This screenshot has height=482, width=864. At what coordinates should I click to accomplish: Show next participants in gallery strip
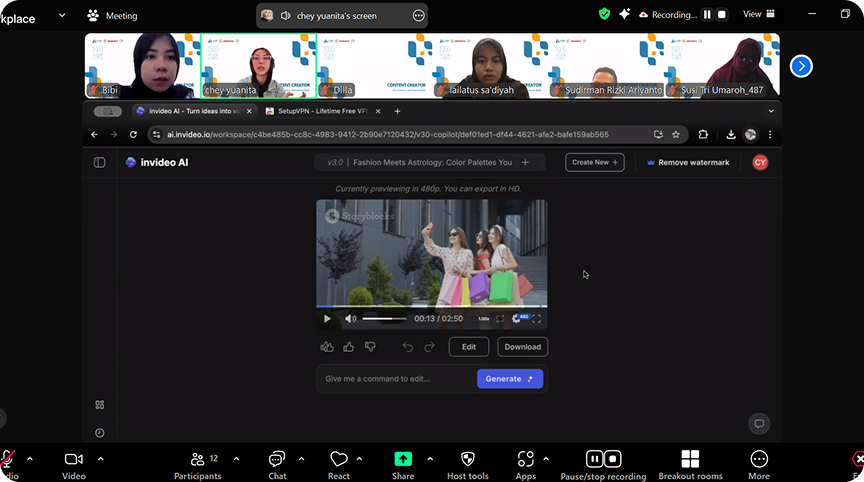coord(801,67)
